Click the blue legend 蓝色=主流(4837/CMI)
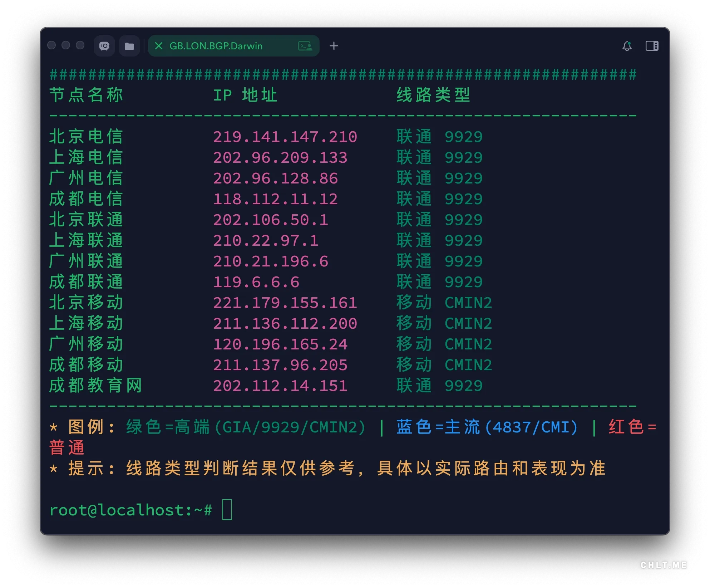710x588 pixels. [487, 427]
